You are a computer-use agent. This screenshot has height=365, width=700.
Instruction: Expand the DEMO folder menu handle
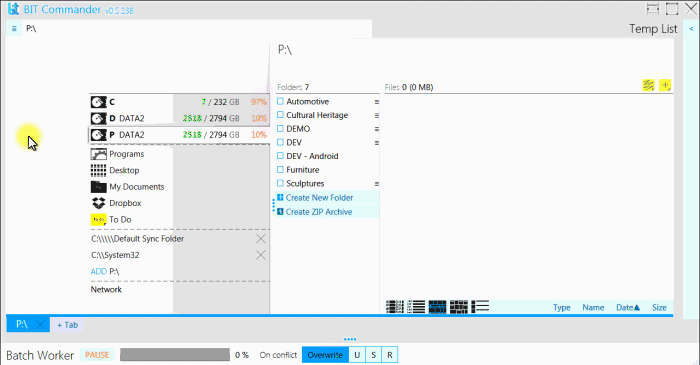pyautogui.click(x=377, y=129)
